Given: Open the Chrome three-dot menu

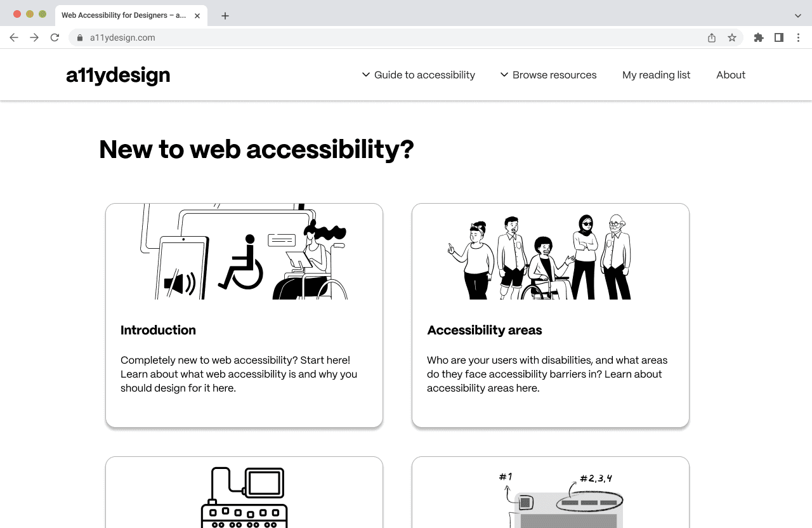Looking at the screenshot, I should click(x=799, y=37).
